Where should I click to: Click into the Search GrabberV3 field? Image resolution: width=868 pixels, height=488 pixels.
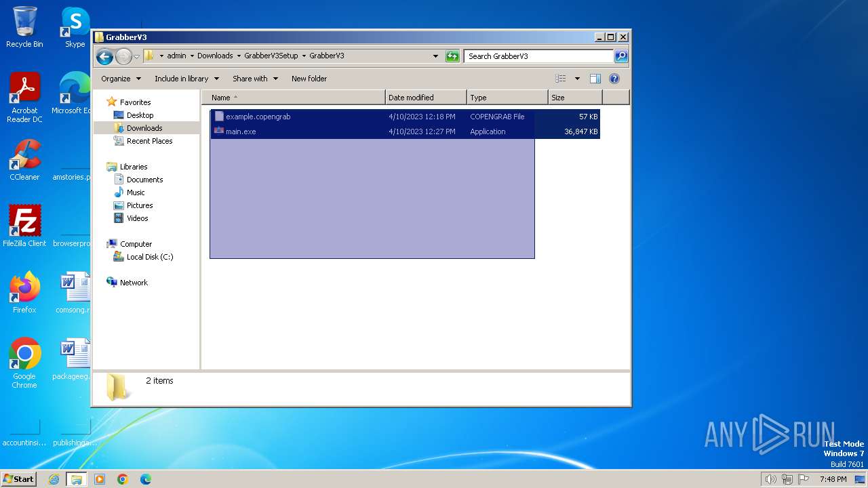[x=539, y=56]
